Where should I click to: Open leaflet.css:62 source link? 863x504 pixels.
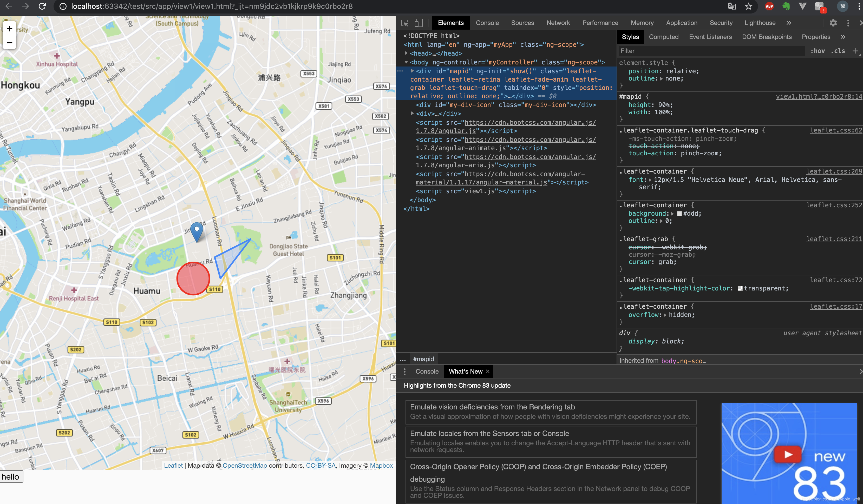(836, 130)
